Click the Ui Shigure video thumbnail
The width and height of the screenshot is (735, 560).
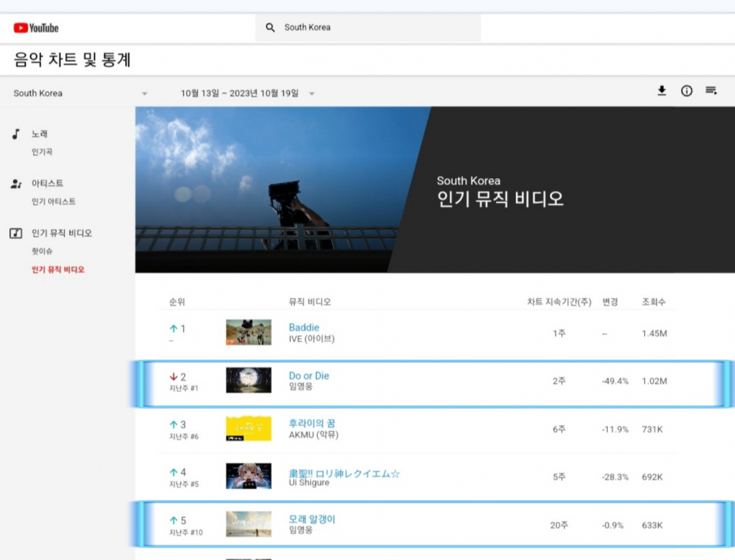[x=248, y=476]
